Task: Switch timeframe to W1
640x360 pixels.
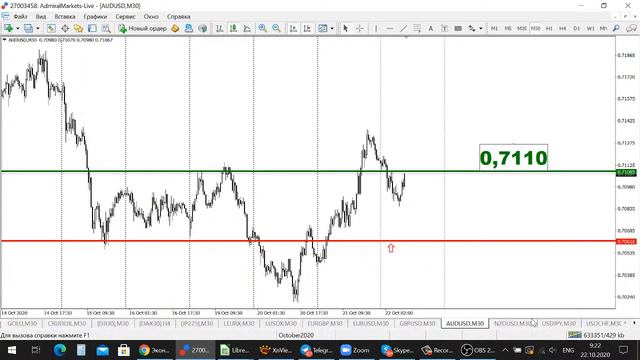Action: 590,28
